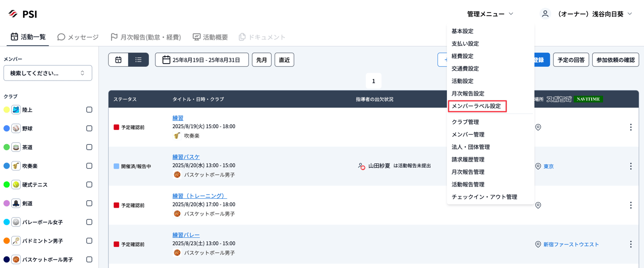Switch to list view icon

pos(138,60)
